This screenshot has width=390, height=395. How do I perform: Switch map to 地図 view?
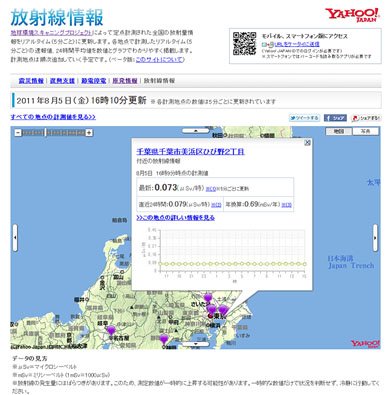[339, 131]
